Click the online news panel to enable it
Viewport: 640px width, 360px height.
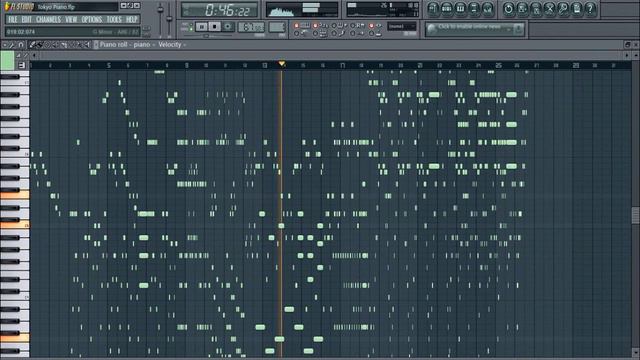coord(474,29)
